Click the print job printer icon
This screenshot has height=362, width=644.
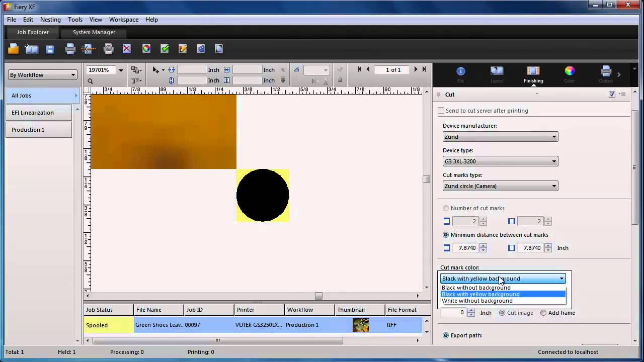(x=70, y=49)
